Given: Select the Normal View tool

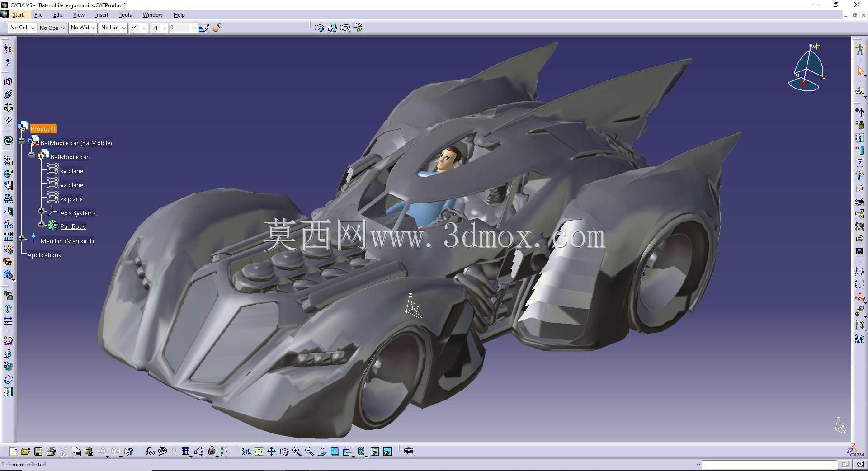Looking at the screenshot, I should pyautogui.click(x=322, y=452).
